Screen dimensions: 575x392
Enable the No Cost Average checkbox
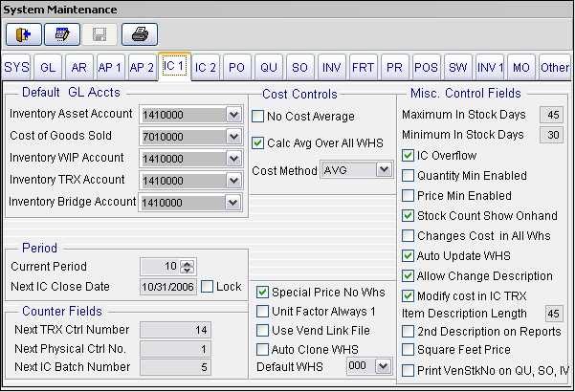coord(257,117)
